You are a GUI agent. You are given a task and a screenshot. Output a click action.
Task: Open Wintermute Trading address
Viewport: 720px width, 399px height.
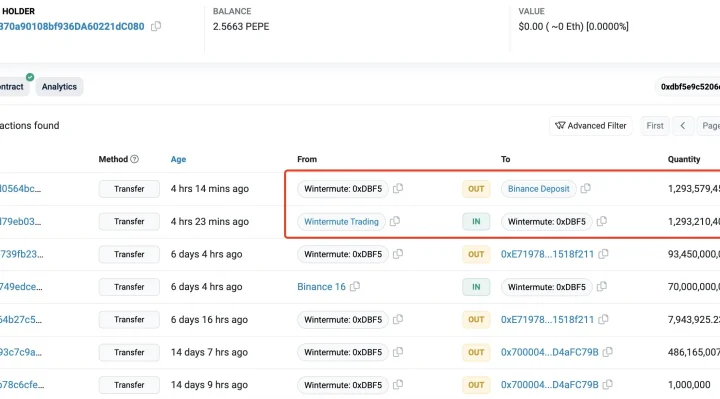click(341, 221)
